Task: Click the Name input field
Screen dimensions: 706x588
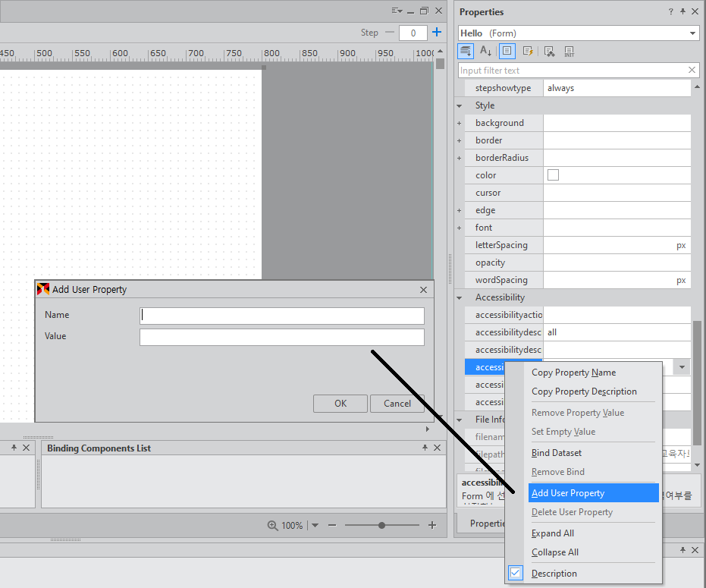Action: tap(281, 316)
